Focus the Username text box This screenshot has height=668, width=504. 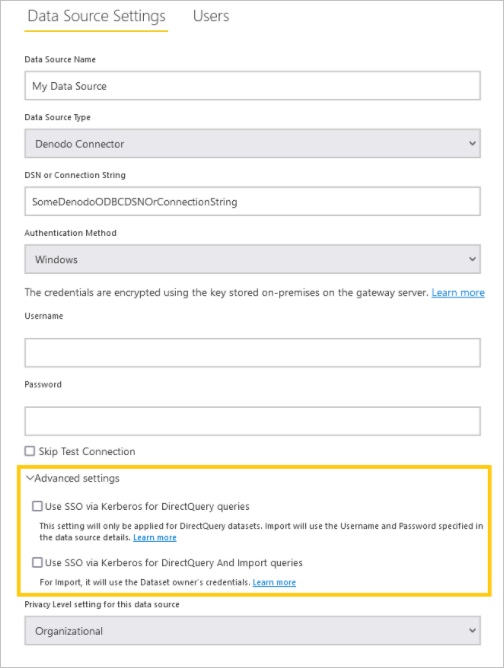coord(253,353)
